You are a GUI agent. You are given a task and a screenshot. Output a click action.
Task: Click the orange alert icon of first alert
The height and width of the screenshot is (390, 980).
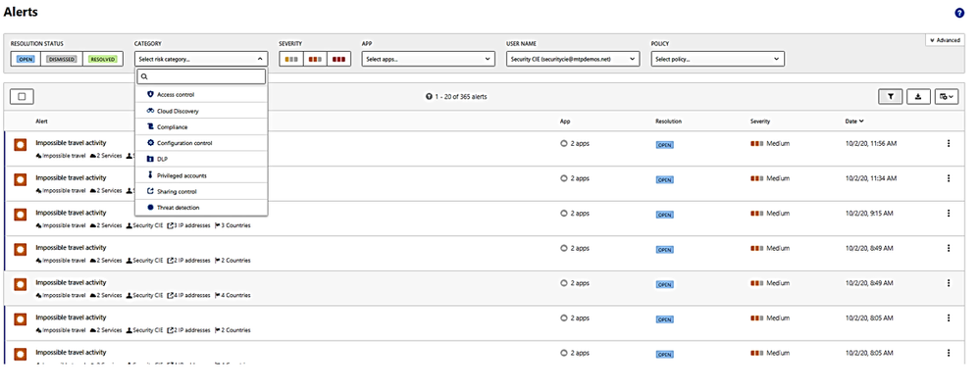[x=20, y=145]
